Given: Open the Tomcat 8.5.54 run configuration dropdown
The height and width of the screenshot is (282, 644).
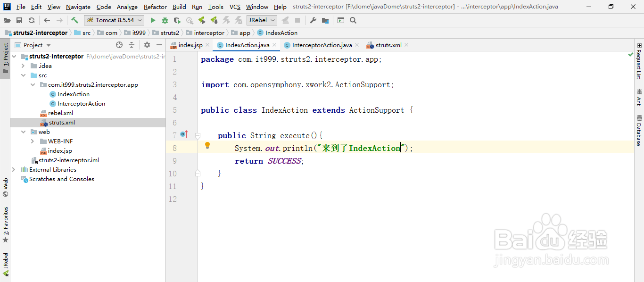Looking at the screenshot, I should click(x=114, y=20).
